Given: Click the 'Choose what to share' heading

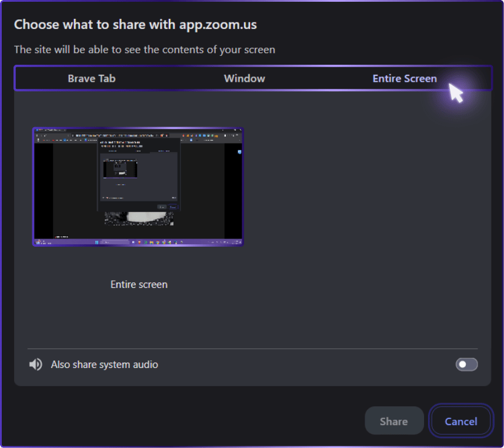Looking at the screenshot, I should click(x=135, y=25).
